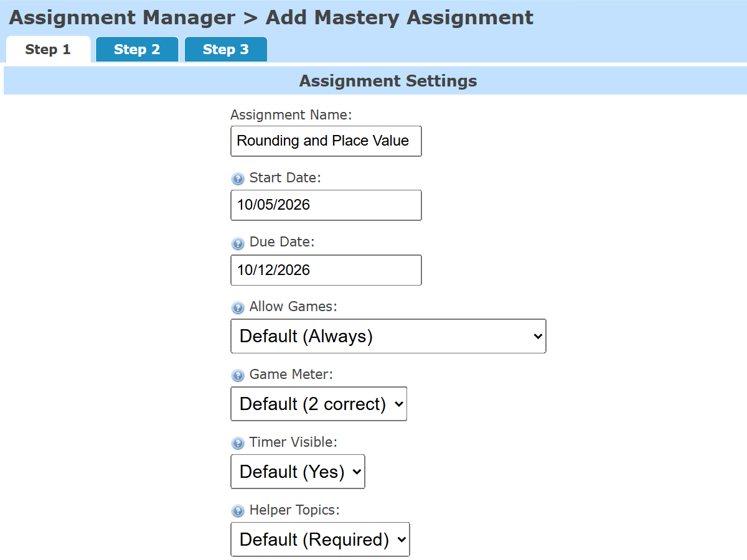Click the Assignment Name input field
The width and height of the screenshot is (747, 560).
click(326, 141)
